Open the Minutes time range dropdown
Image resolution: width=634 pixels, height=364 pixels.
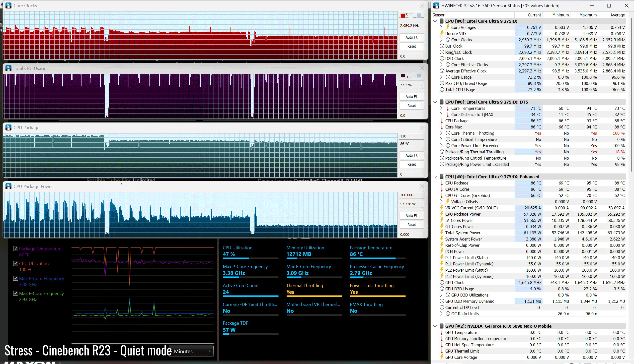pyautogui.click(x=191, y=351)
